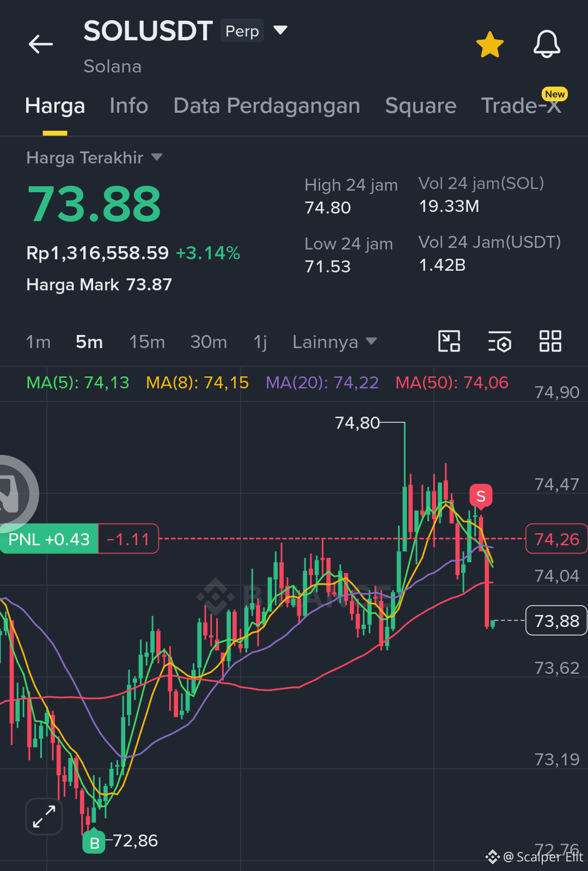Go to the Square tab

point(421,106)
